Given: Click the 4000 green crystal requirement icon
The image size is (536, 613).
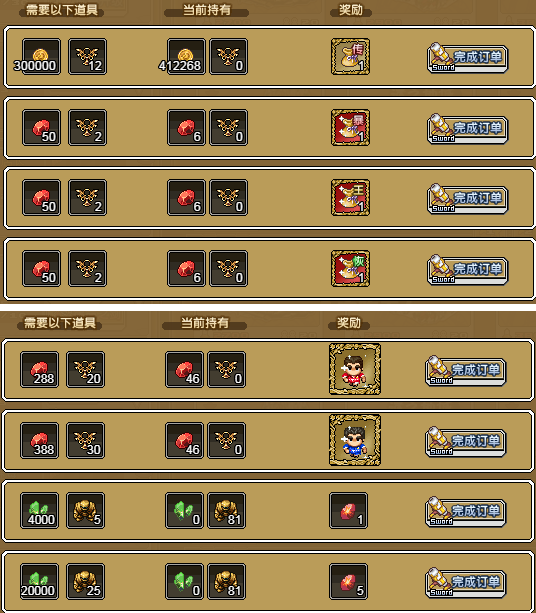Looking at the screenshot, I should [x=39, y=511].
